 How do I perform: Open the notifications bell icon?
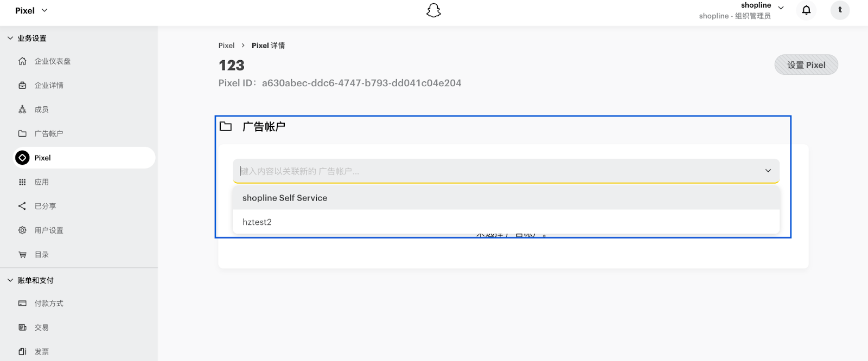point(806,10)
